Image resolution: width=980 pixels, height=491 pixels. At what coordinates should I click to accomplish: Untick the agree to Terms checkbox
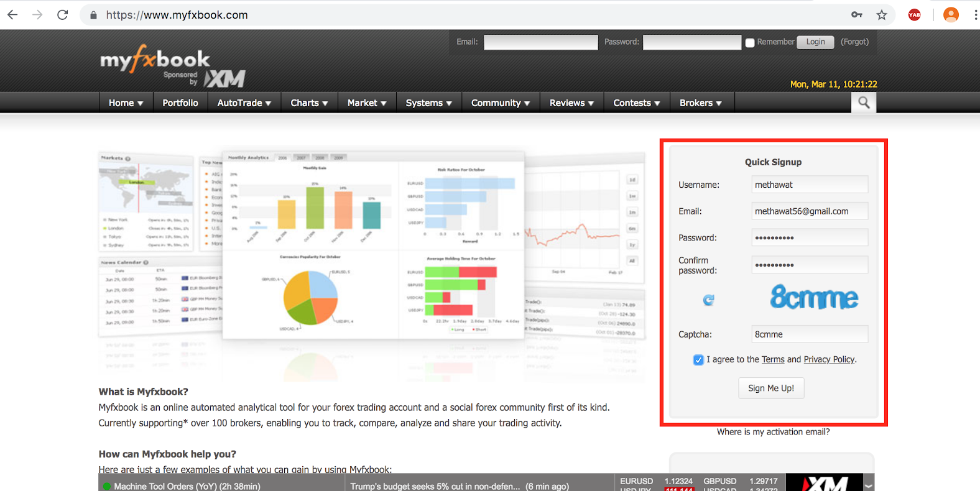(698, 360)
